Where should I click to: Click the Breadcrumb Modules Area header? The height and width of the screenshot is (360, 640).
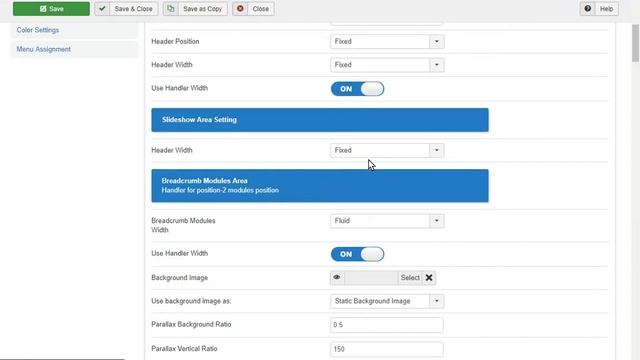[x=320, y=186]
